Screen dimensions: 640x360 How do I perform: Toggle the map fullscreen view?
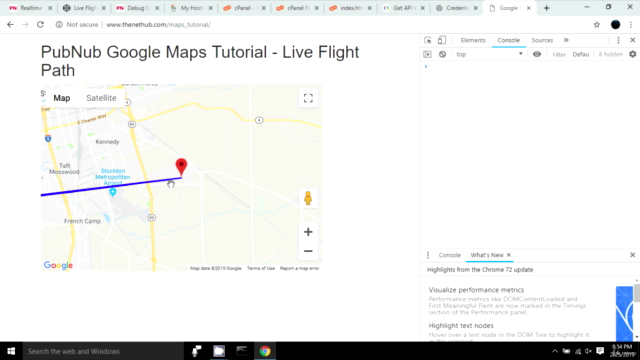(x=308, y=98)
